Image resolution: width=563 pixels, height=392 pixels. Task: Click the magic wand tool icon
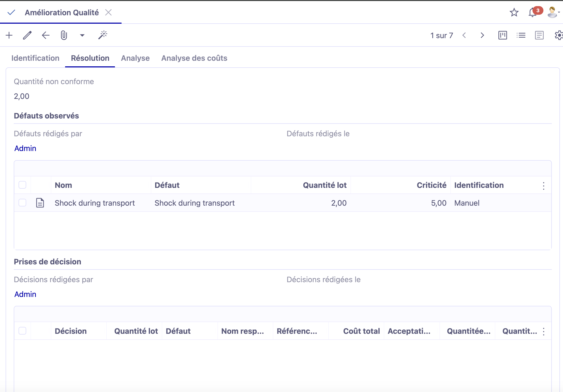click(x=103, y=35)
